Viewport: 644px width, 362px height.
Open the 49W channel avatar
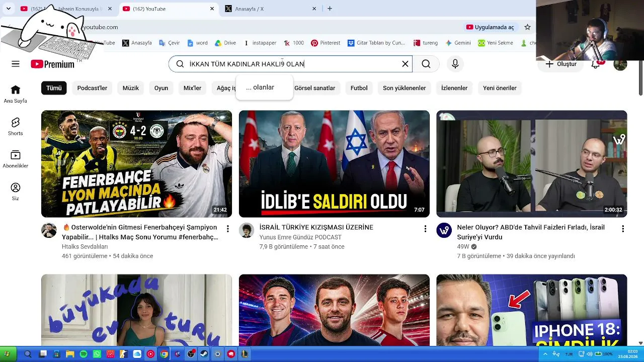pyautogui.click(x=444, y=230)
